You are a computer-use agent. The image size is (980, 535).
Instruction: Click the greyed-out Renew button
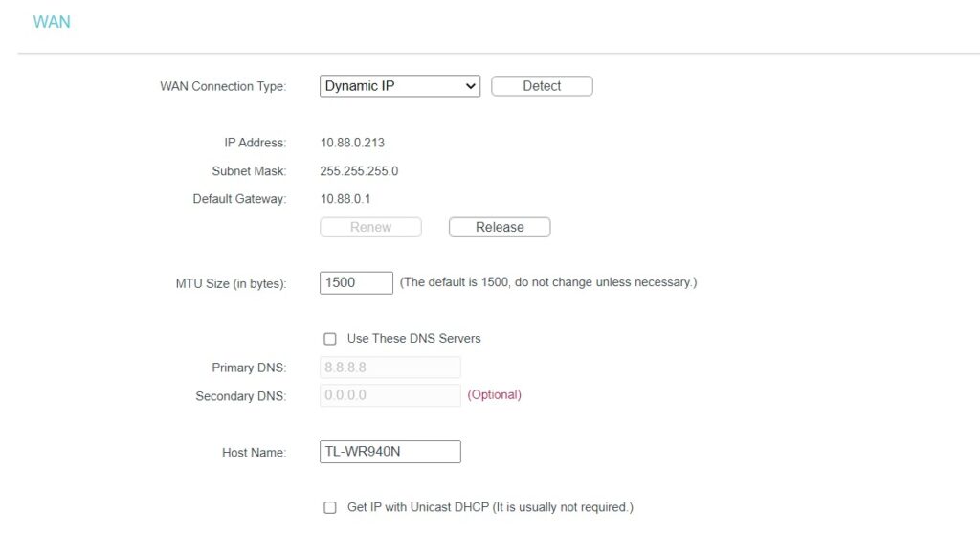370,228
